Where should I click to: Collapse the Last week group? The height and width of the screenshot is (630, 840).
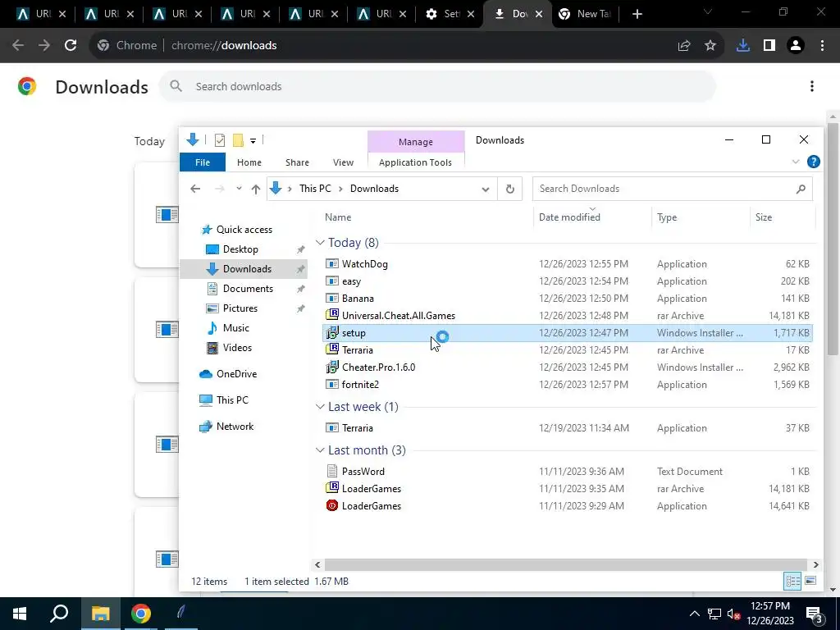coord(320,407)
